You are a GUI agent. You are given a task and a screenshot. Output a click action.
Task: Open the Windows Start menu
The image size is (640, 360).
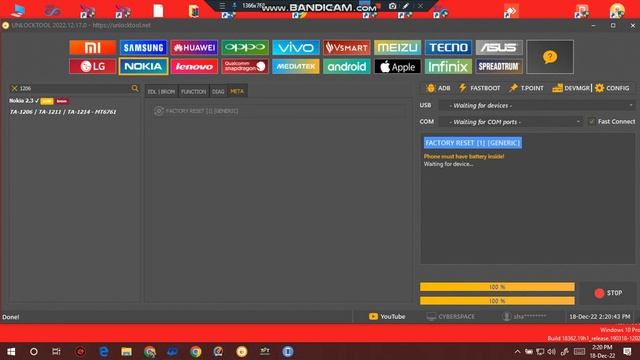(x=11, y=351)
